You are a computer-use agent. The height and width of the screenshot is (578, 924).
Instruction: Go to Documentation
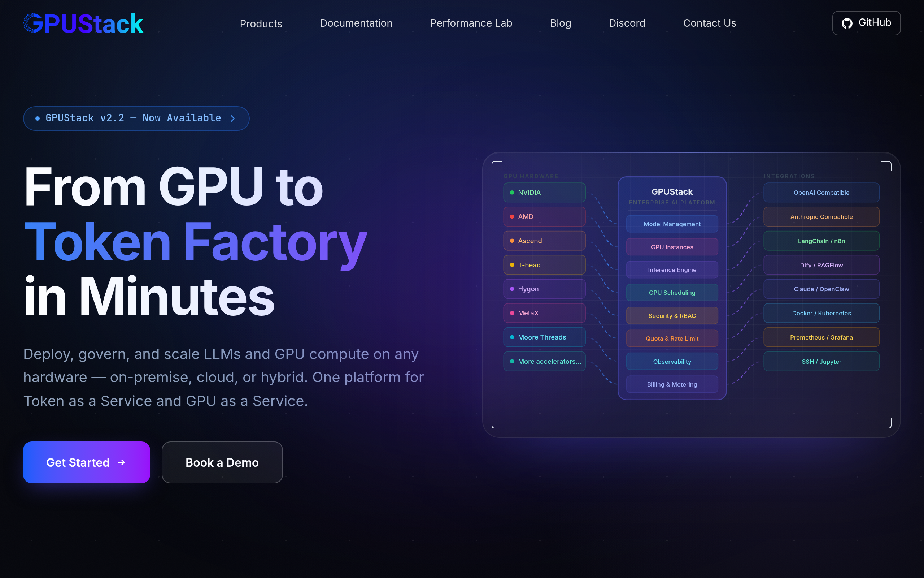(356, 23)
